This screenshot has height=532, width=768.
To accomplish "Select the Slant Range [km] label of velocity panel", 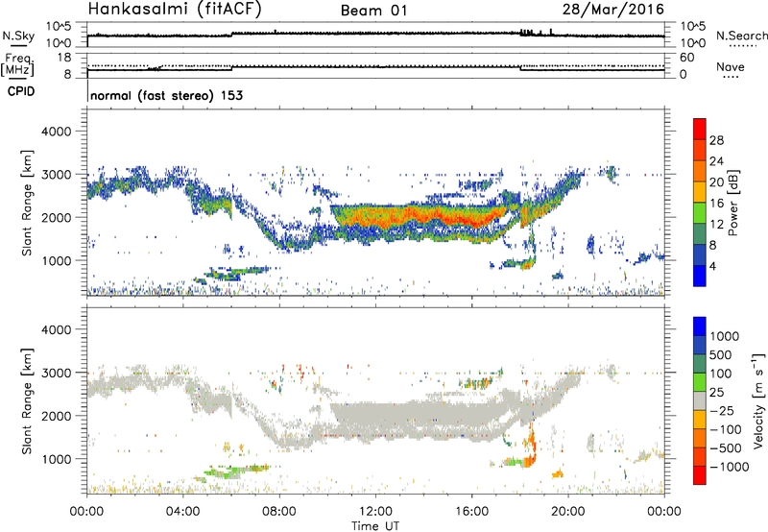I will [27, 401].
